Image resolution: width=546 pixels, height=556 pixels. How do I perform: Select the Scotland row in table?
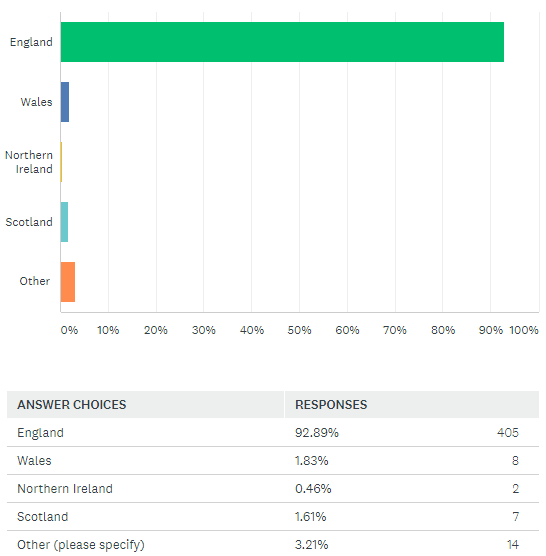pyautogui.click(x=273, y=517)
